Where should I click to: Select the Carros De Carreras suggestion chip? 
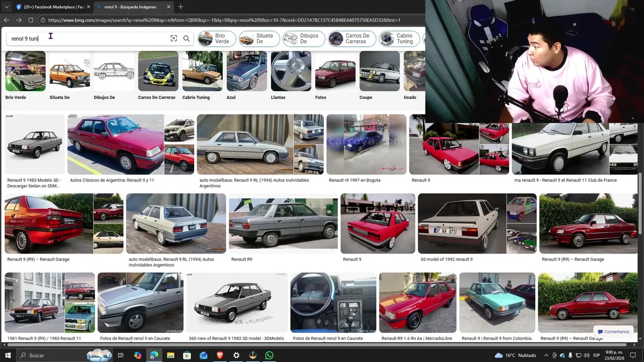(x=352, y=39)
